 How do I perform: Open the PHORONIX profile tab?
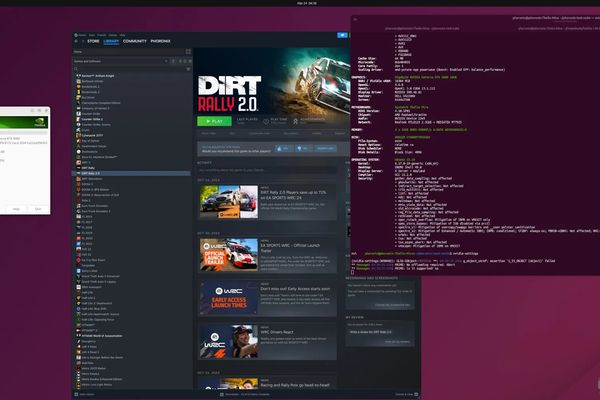(x=160, y=41)
